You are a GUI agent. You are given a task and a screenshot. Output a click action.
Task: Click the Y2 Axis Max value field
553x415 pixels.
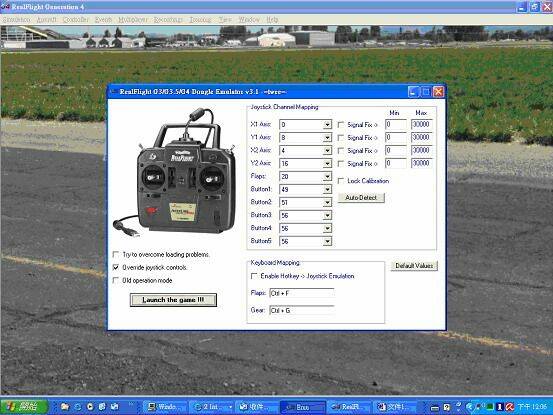[421, 163]
